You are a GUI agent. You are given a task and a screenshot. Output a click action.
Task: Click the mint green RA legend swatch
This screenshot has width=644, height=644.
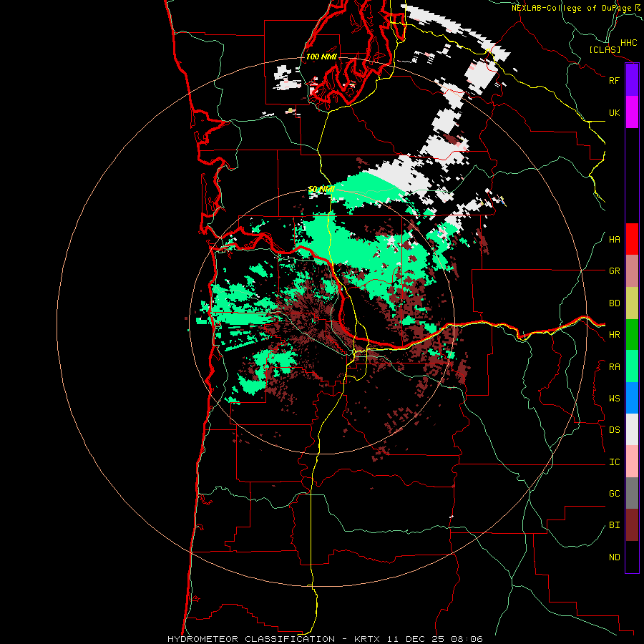pyautogui.click(x=632, y=366)
